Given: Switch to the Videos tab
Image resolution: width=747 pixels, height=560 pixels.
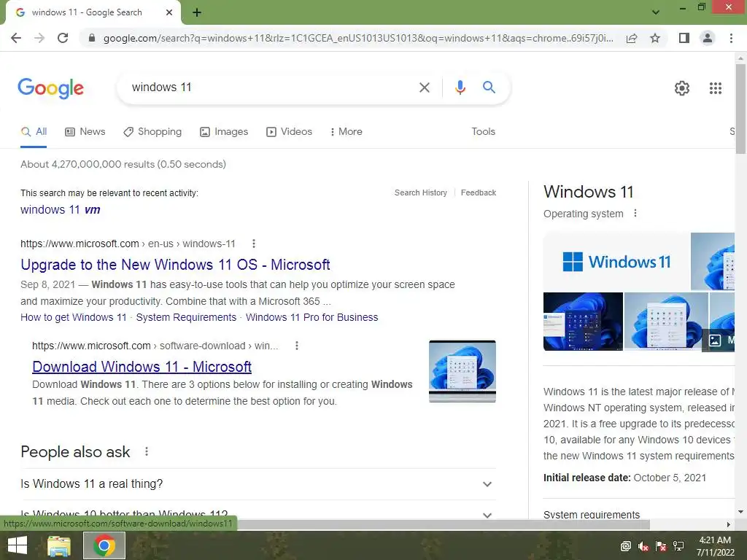Looking at the screenshot, I should click(x=289, y=132).
